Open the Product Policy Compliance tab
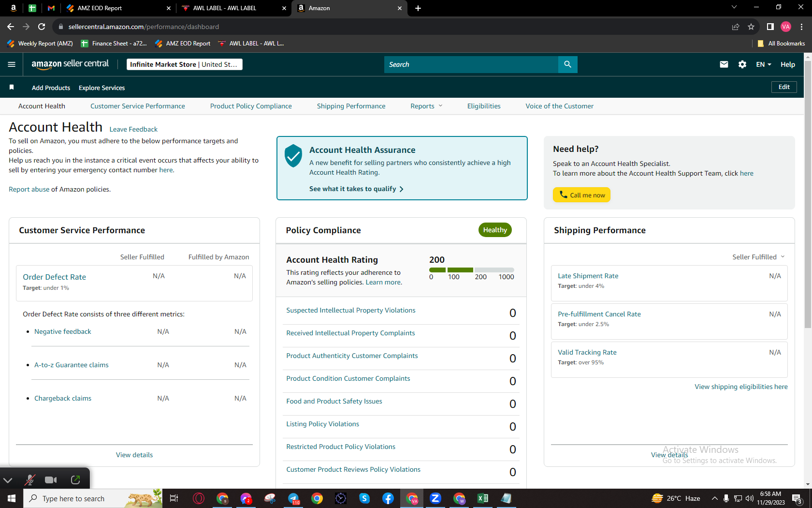The width and height of the screenshot is (812, 508). (251, 106)
